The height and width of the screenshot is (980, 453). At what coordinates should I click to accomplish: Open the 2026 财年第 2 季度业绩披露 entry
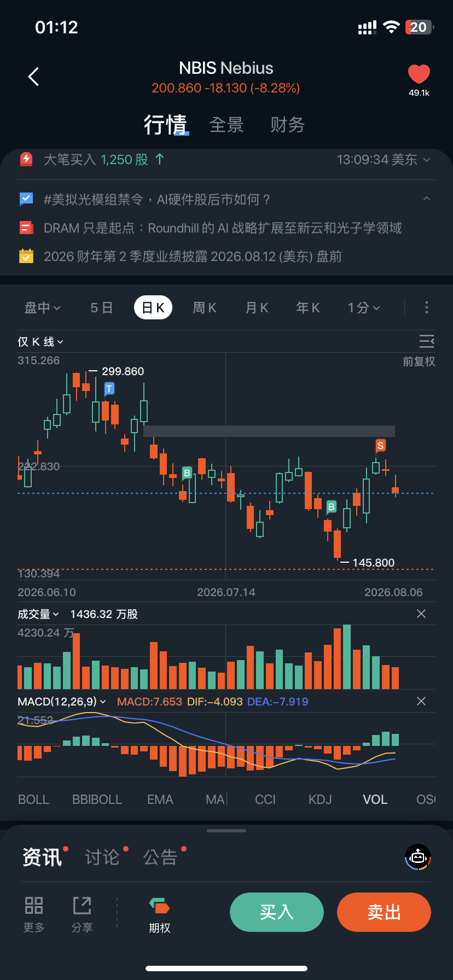pos(193,256)
